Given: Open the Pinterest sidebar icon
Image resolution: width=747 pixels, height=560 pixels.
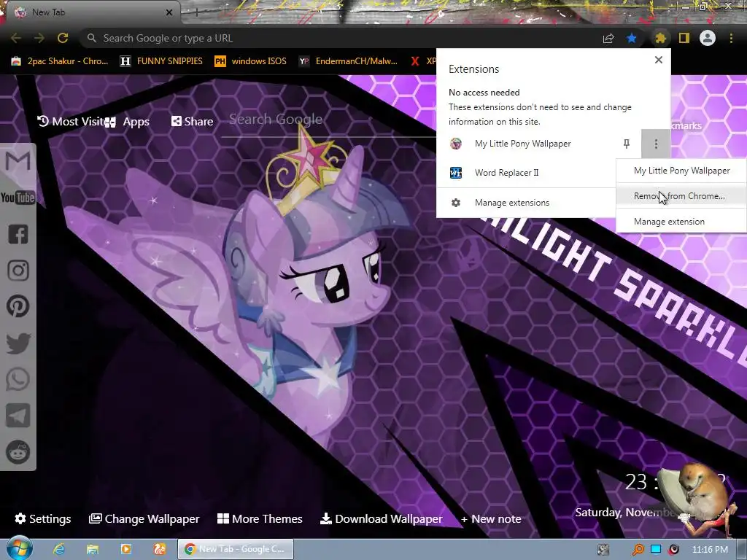Looking at the screenshot, I should pyautogui.click(x=18, y=306).
